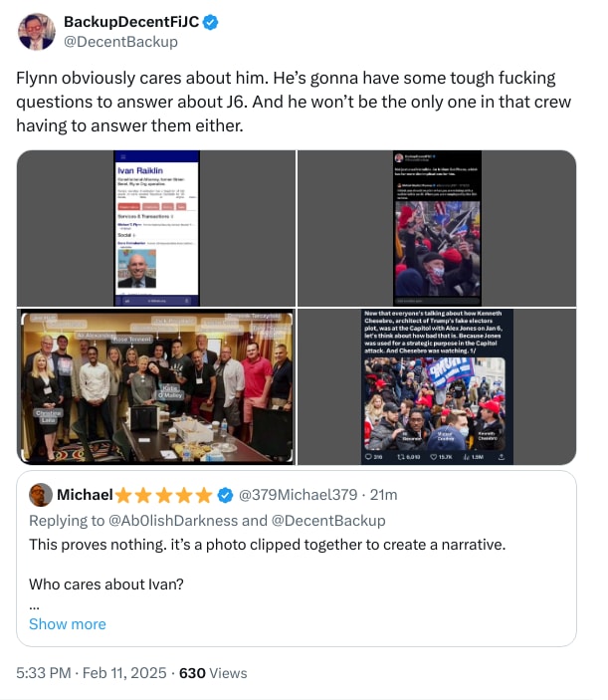
Task: Open the Kenneth Chesebro tweet screenshot image
Action: coord(437,387)
